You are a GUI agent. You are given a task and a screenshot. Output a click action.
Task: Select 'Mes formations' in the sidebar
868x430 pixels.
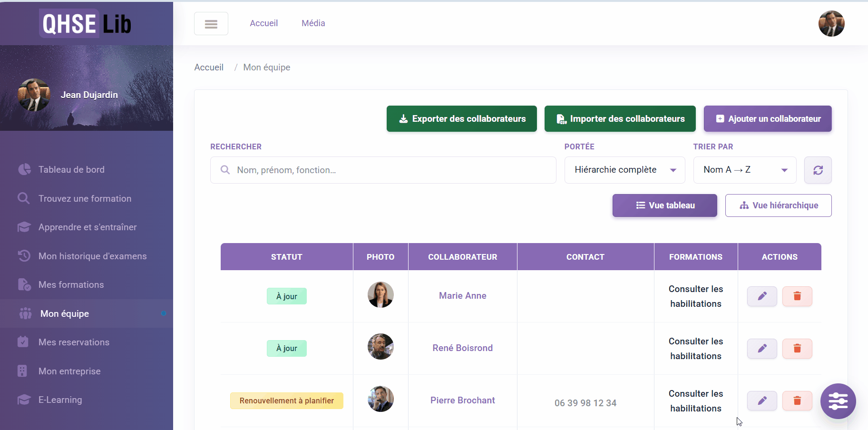tap(71, 284)
